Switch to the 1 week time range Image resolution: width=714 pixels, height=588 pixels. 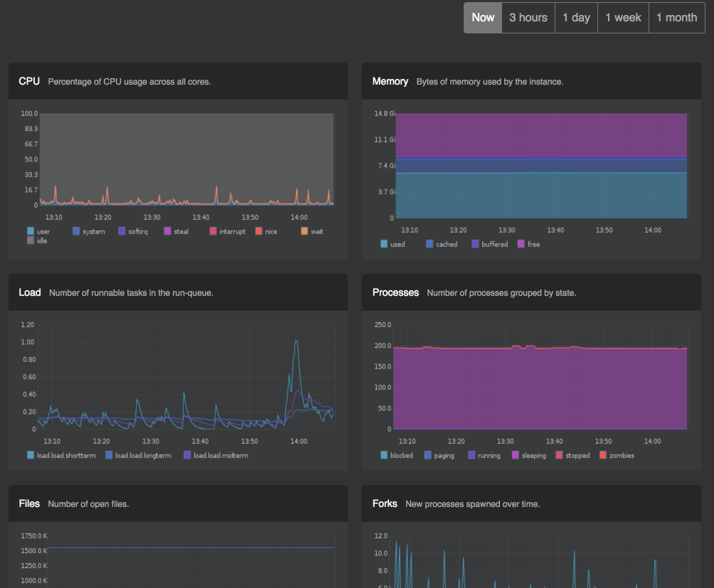click(x=623, y=18)
